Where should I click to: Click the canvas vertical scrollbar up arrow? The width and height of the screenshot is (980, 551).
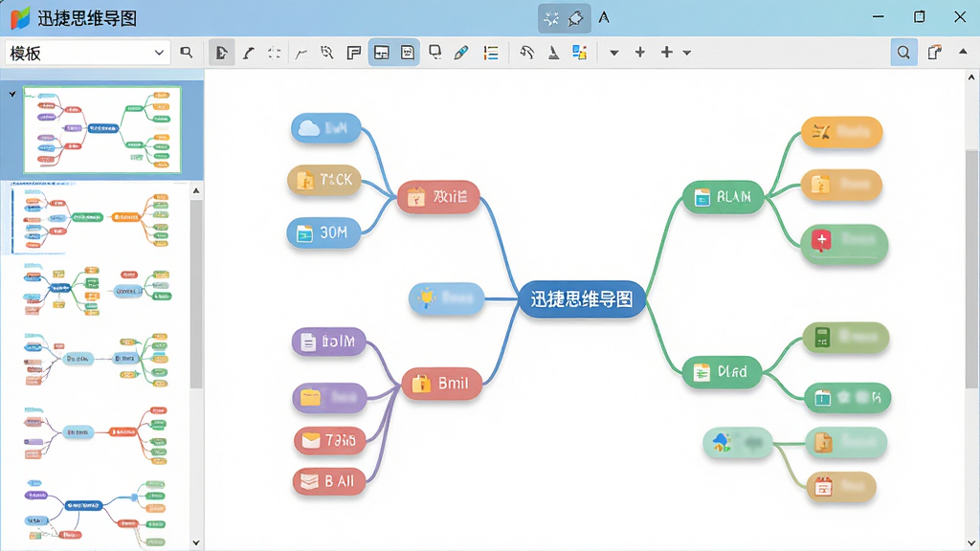coord(971,77)
